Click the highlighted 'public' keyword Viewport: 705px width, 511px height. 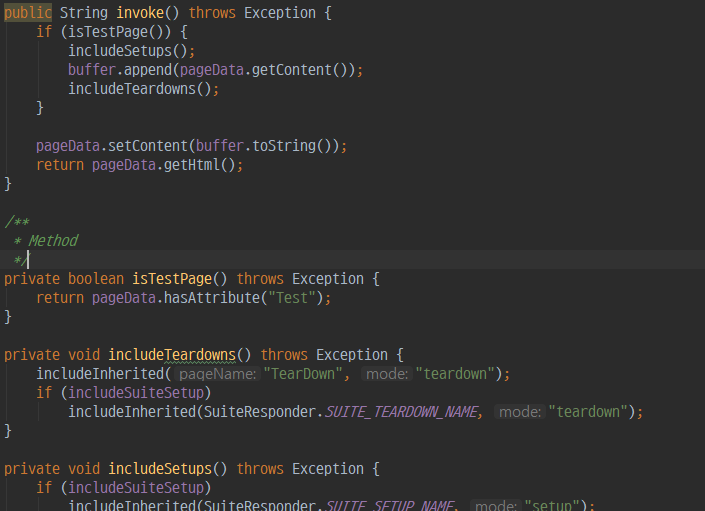click(x=28, y=13)
